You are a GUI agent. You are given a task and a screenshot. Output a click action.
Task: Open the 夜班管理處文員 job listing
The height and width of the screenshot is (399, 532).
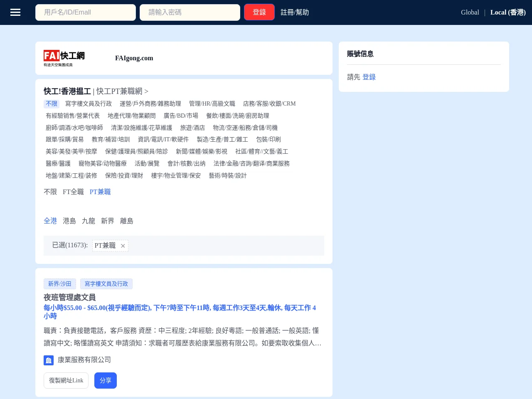coord(70,298)
